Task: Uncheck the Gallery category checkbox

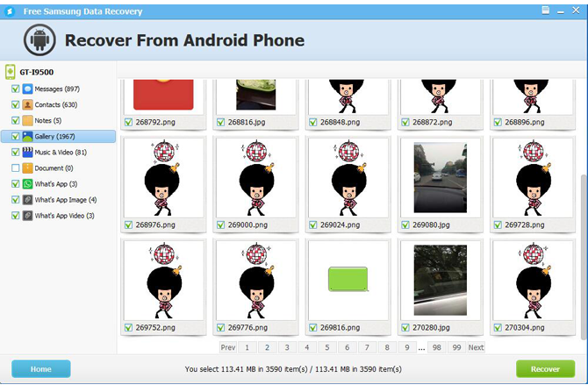Action: 15,136
